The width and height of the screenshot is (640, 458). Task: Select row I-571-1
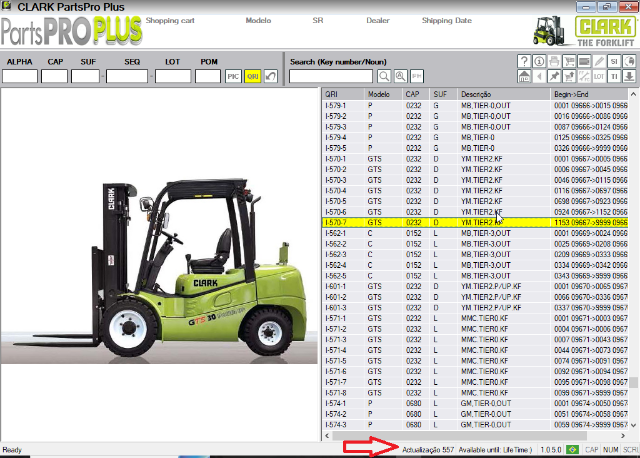click(x=475, y=318)
